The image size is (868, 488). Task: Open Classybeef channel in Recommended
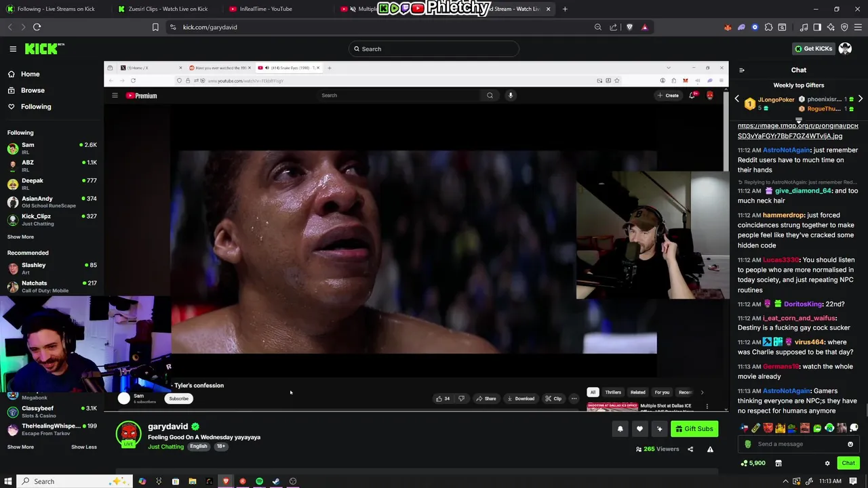52,411
